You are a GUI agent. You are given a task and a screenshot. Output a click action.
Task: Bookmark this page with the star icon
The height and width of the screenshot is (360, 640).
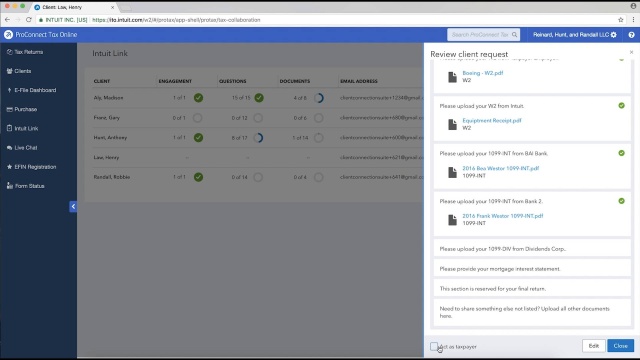620,20
